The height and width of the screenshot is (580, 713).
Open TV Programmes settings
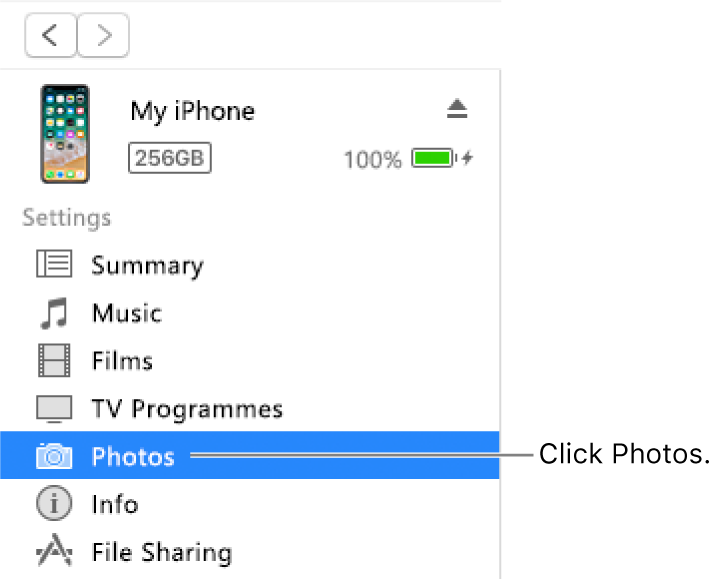coord(250,409)
